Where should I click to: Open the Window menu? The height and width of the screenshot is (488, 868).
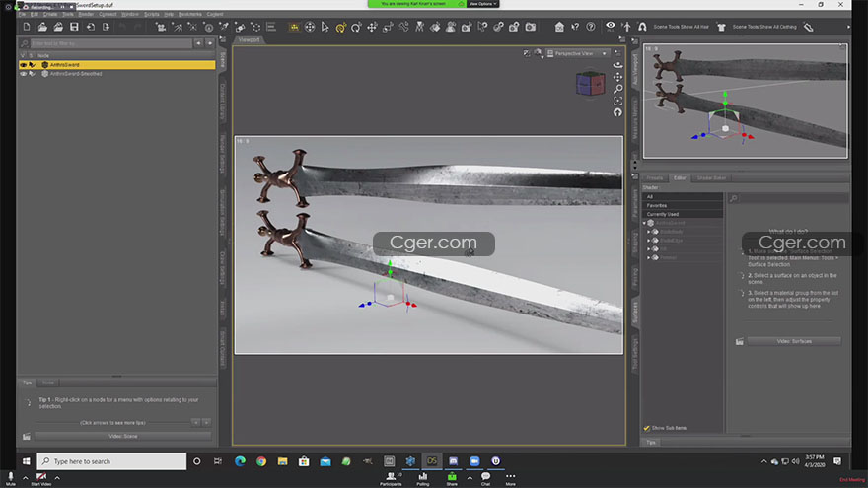(x=130, y=15)
